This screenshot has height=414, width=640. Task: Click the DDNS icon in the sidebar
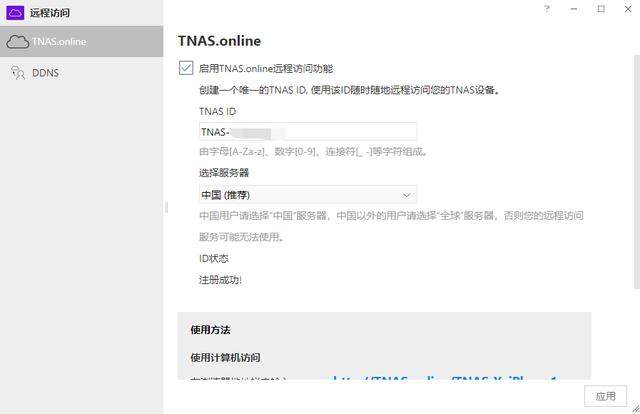coord(18,73)
